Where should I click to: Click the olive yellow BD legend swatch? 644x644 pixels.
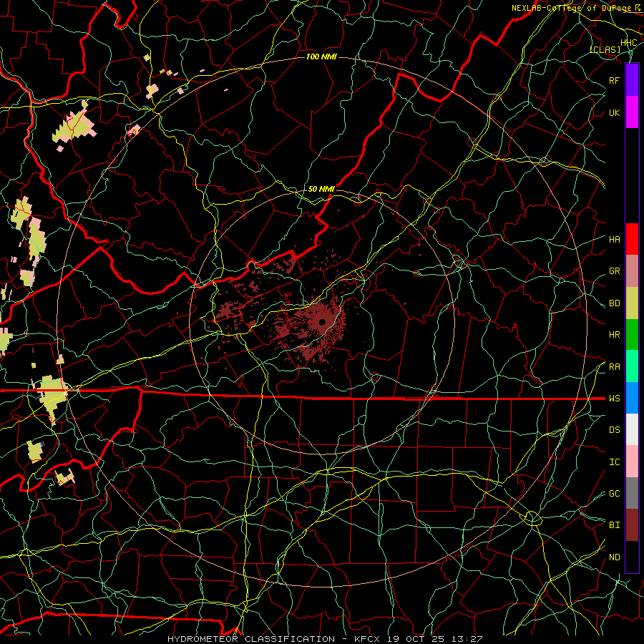[x=632, y=303]
